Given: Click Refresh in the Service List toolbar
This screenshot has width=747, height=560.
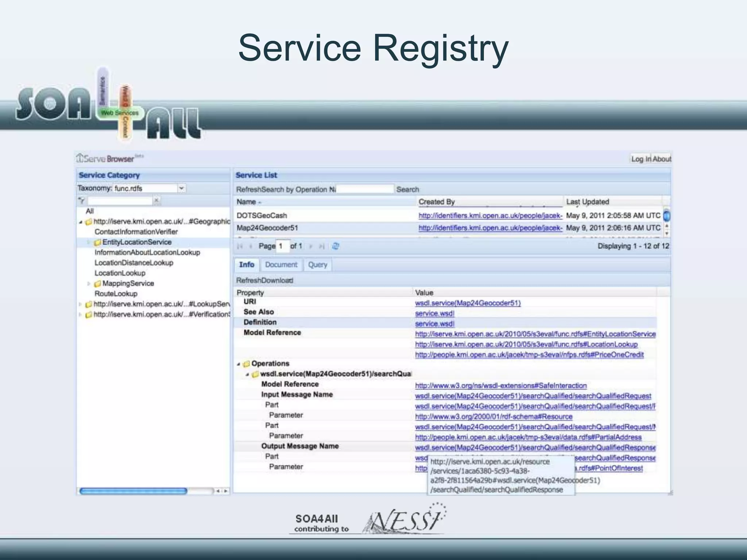Looking at the screenshot, I should (x=248, y=190).
